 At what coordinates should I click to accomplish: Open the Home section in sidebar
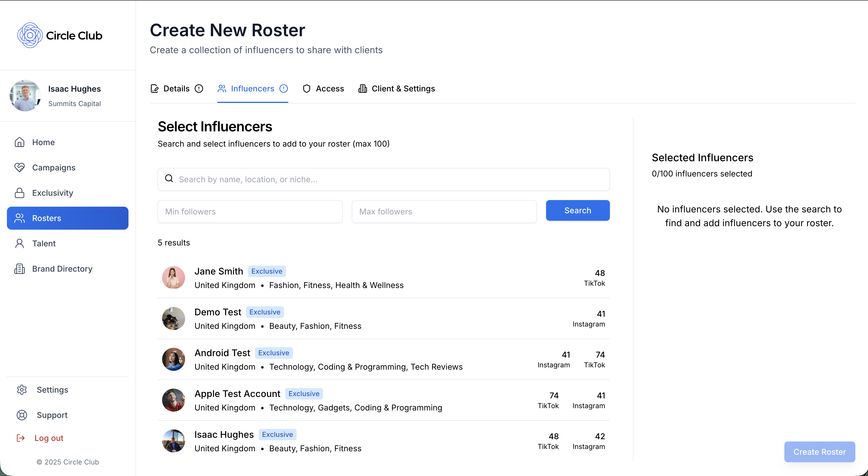point(20,142)
